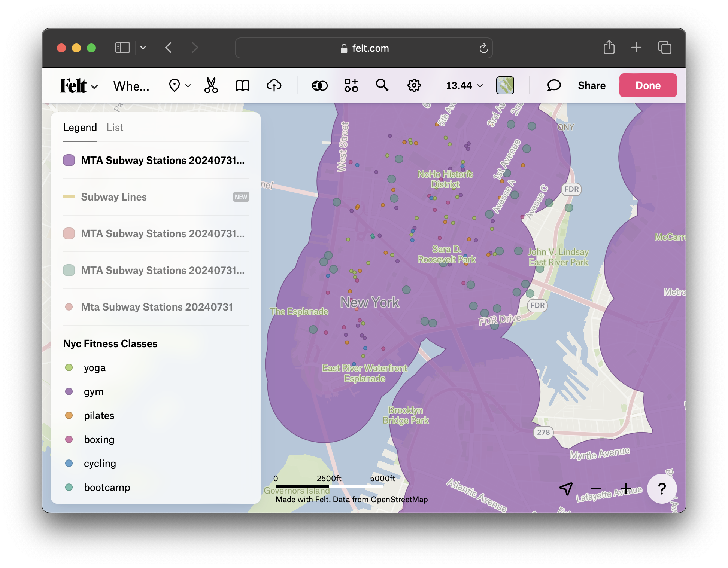Screen dimensions: 728x568
Task: Click the Done button
Action: point(647,85)
